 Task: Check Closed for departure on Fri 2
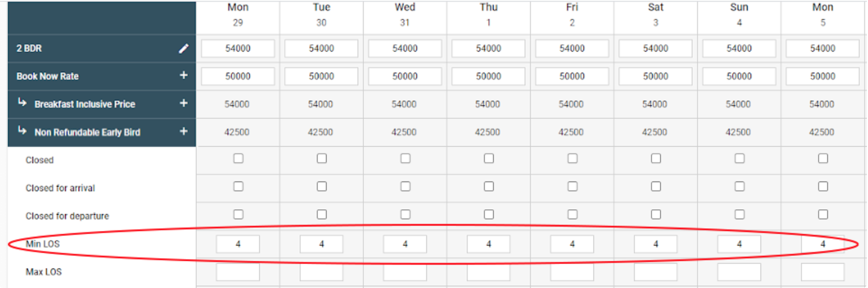(572, 215)
